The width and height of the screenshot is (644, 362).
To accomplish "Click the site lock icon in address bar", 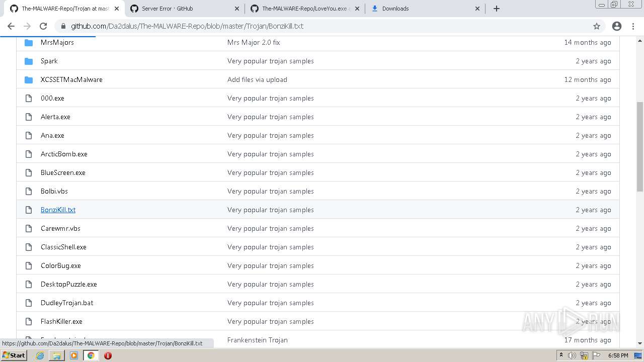I will click(x=63, y=26).
